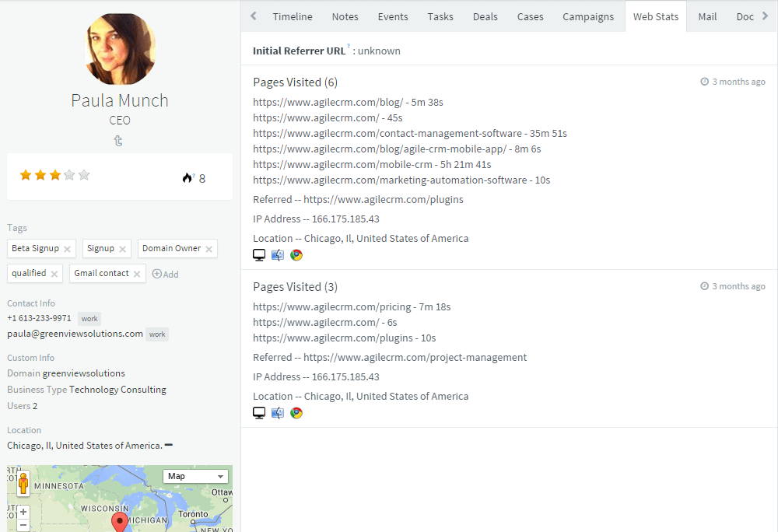Click the phone number +1 613-233-9971

pos(39,318)
